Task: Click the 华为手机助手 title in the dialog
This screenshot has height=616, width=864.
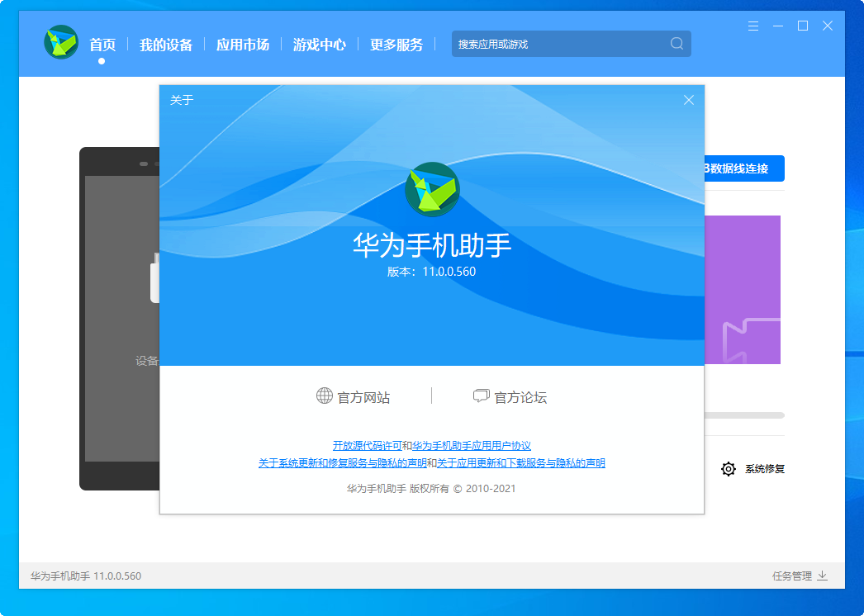Action: pyautogui.click(x=432, y=246)
